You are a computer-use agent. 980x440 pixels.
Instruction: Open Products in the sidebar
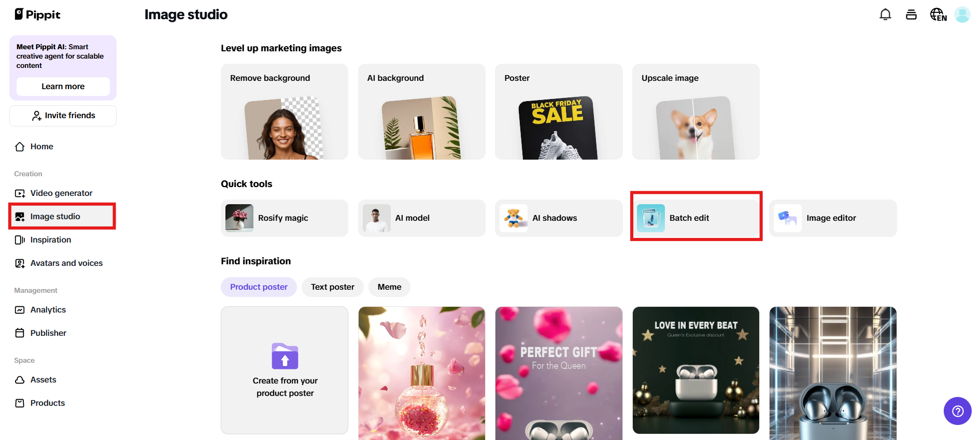pyautogui.click(x=47, y=403)
